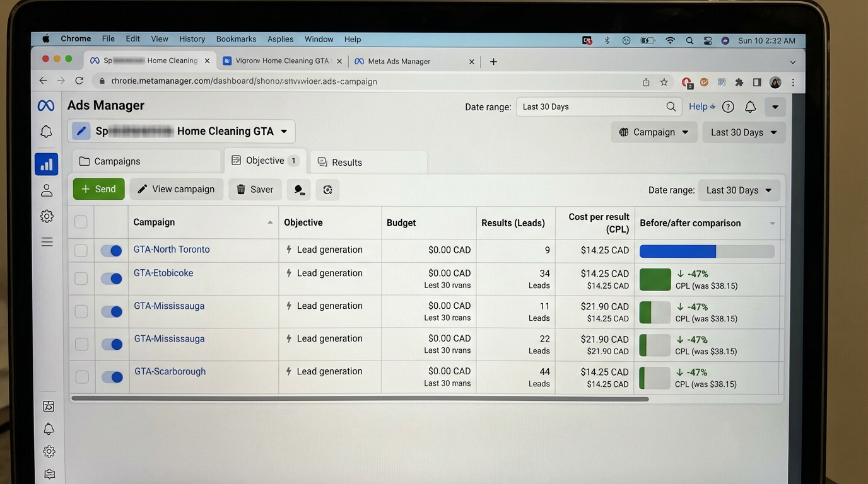This screenshot has height=484, width=868.
Task: Expand Chrome tab list chevron
Action: [793, 62]
